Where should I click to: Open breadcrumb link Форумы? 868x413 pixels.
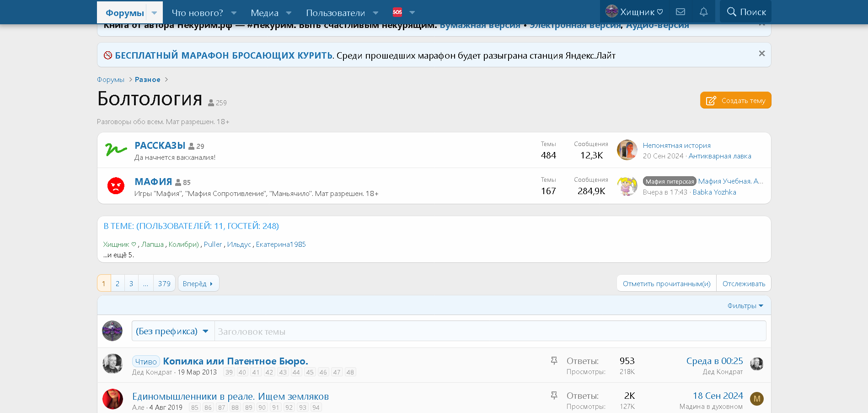(x=111, y=80)
